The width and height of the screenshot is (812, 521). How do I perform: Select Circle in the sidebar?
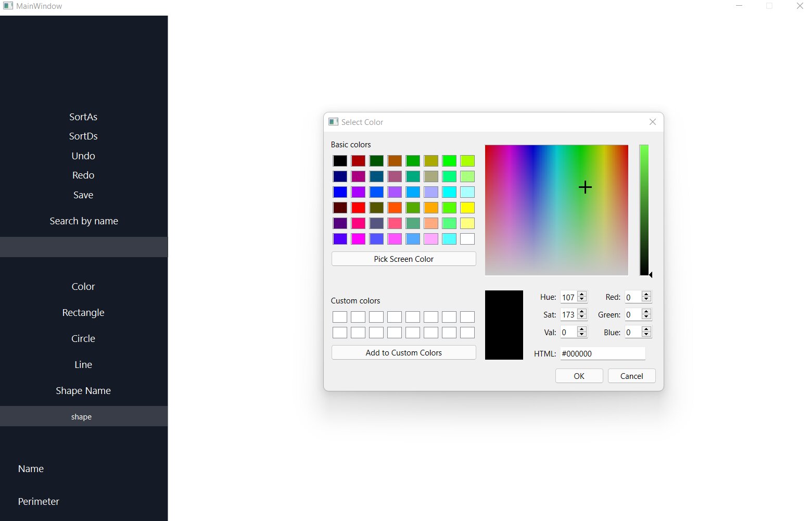pos(83,338)
